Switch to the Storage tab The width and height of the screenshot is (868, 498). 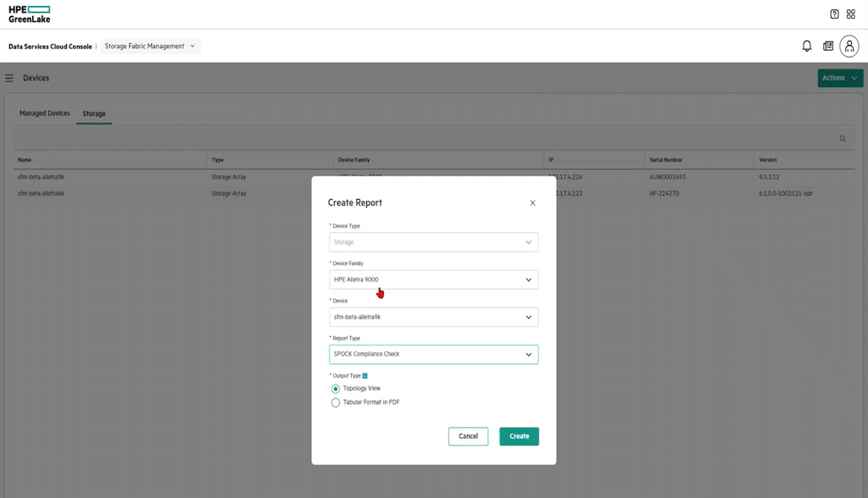tap(94, 114)
